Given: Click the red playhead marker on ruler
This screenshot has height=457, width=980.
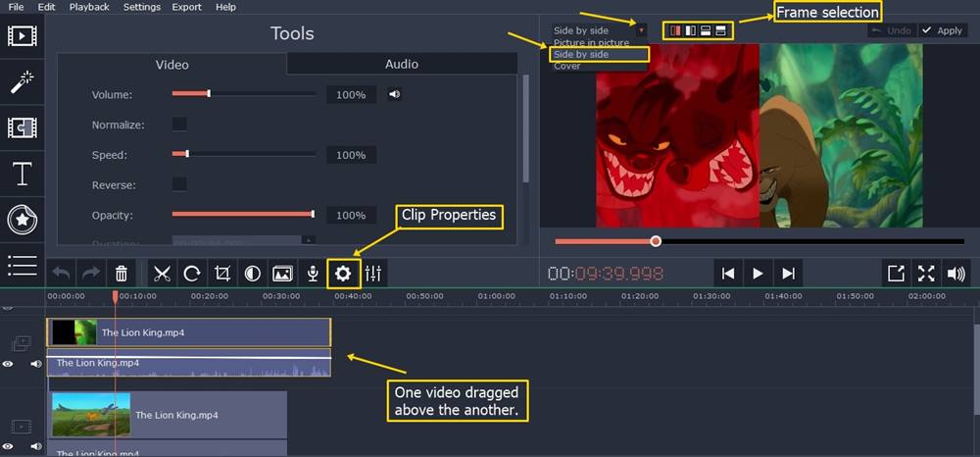Looking at the screenshot, I should pos(115,296).
